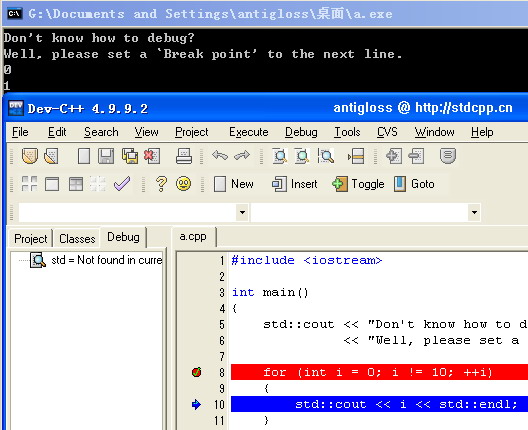Open the first combo box dropdown arrow
Screen dimensions: 528x430
click(x=242, y=212)
